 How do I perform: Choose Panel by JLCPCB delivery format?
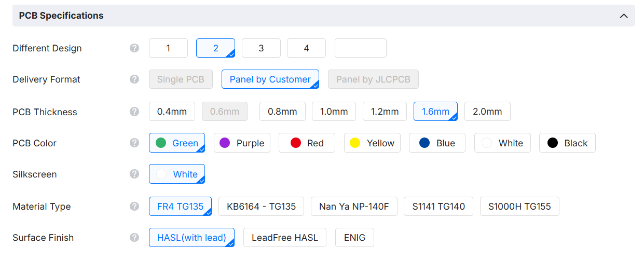(x=373, y=79)
